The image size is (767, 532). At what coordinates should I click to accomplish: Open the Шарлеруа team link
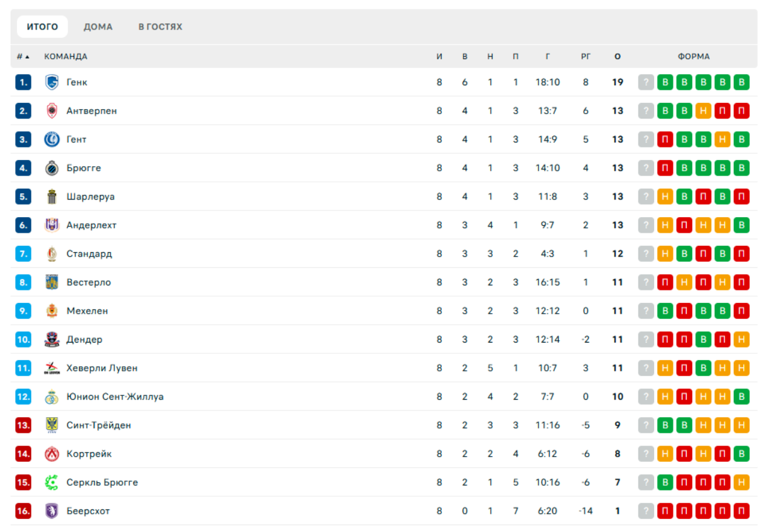90,197
